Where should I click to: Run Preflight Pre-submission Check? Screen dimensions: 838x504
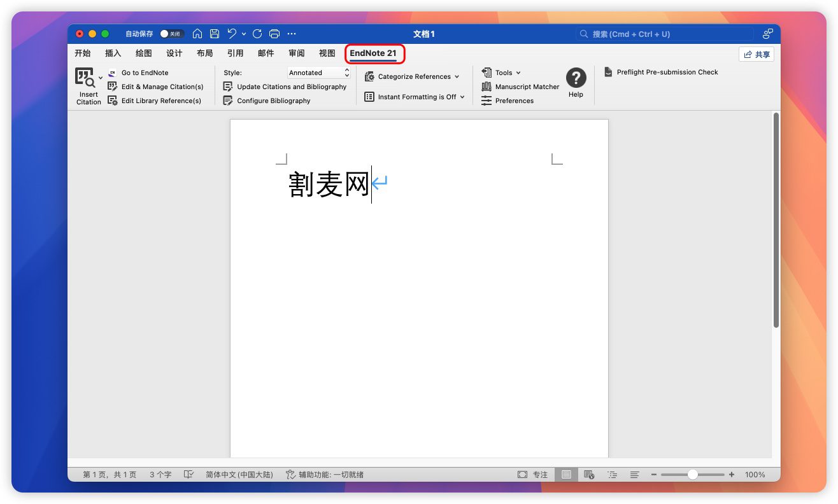[x=667, y=72]
